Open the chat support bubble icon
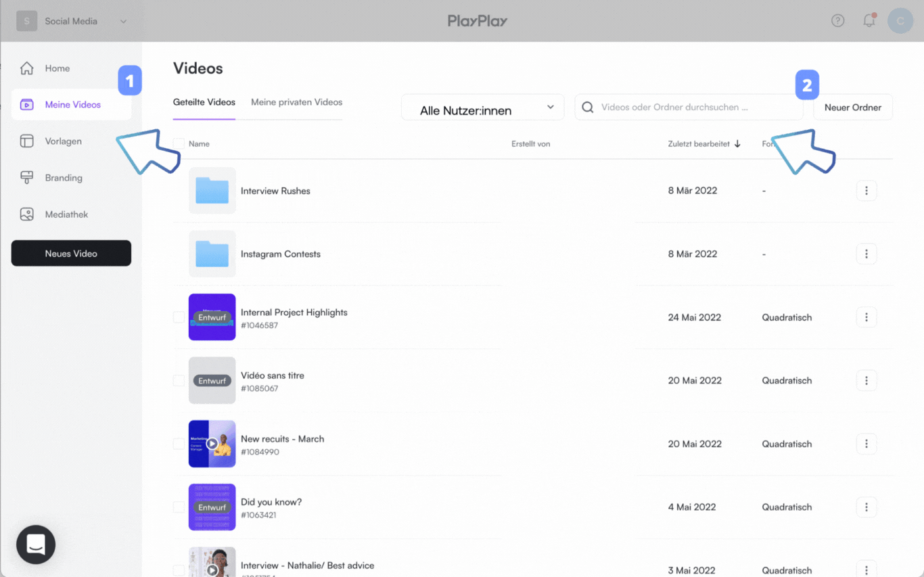This screenshot has height=577, width=924. tap(36, 545)
